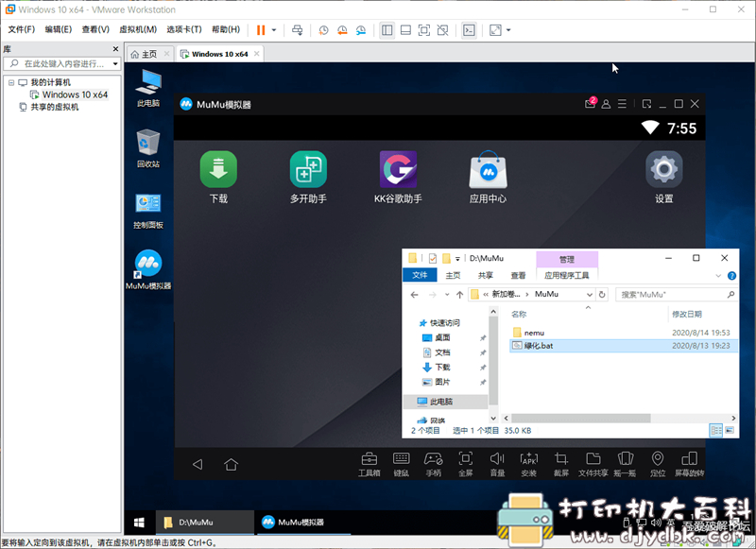Open MuMu message inbox with badge

[590, 103]
